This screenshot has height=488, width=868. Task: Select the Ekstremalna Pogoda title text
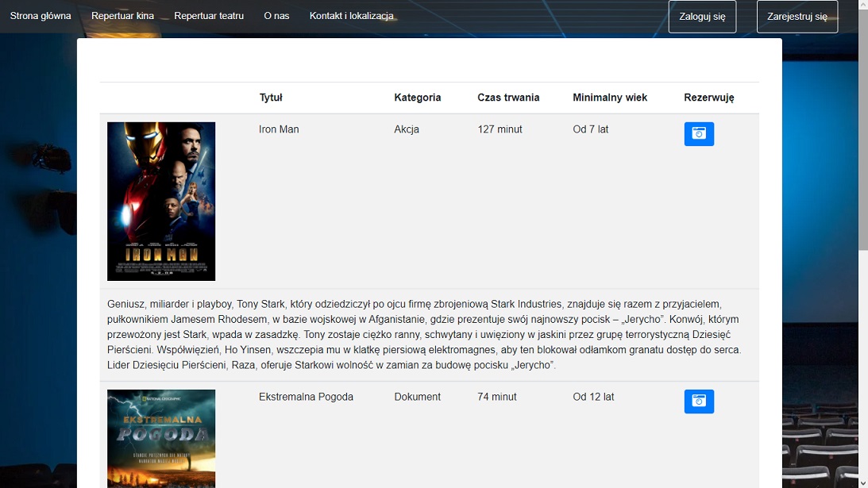click(x=306, y=397)
